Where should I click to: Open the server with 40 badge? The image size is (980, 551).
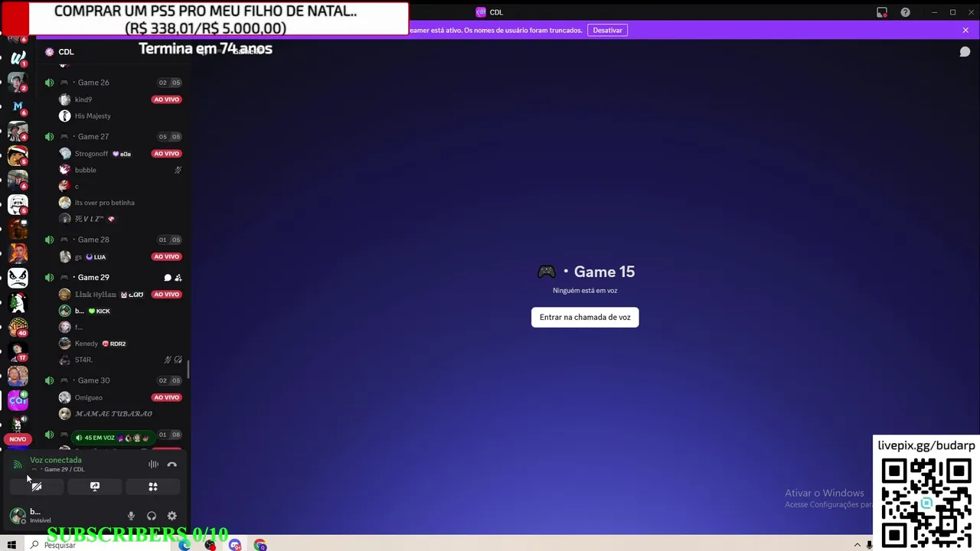pyautogui.click(x=18, y=327)
